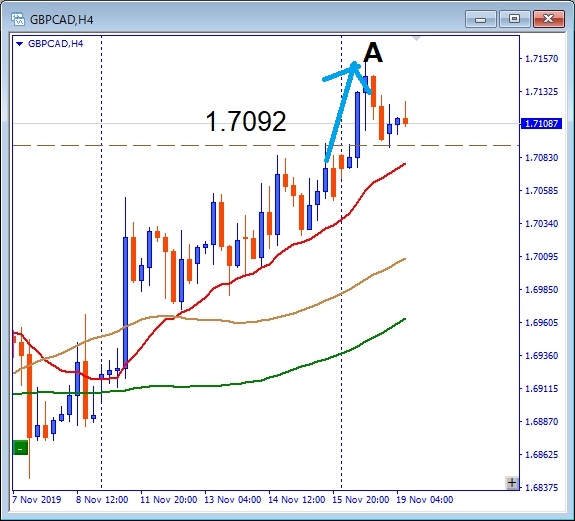Click the plus button in chart corner
This screenshot has width=575, height=521.
pyautogui.click(x=512, y=483)
